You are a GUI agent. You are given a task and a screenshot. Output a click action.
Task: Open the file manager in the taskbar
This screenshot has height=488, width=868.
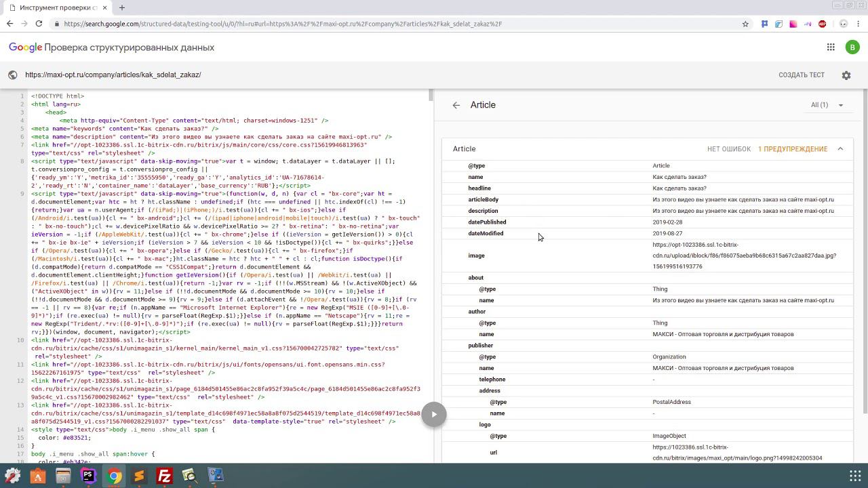[63, 476]
